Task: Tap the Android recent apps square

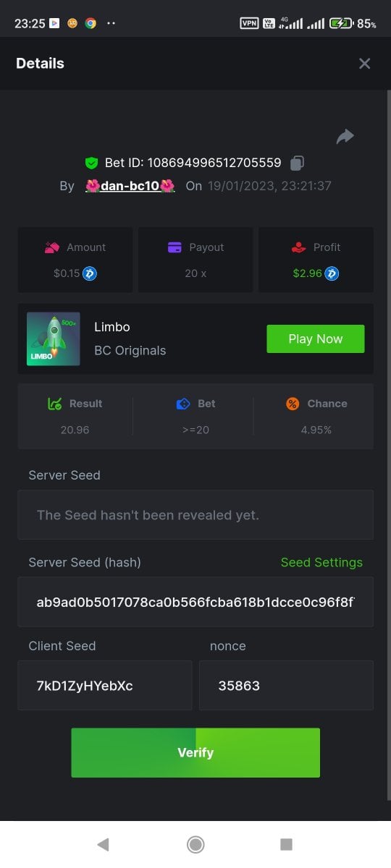Action: click(x=286, y=844)
